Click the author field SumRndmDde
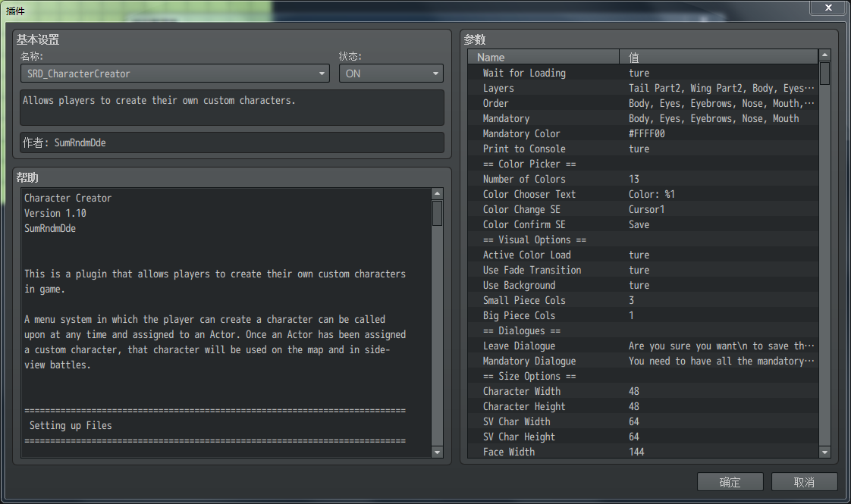 (232, 142)
